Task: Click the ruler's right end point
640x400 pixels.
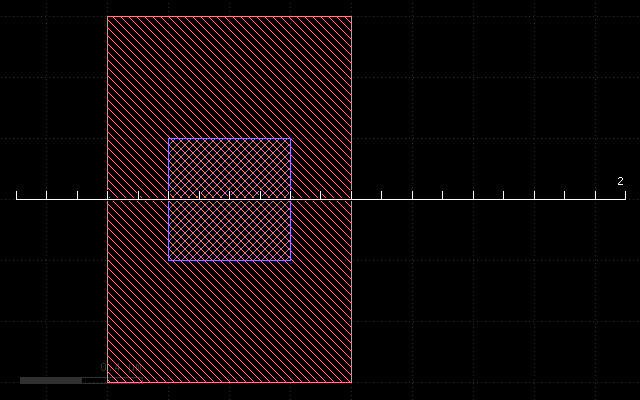Action: [625, 199]
